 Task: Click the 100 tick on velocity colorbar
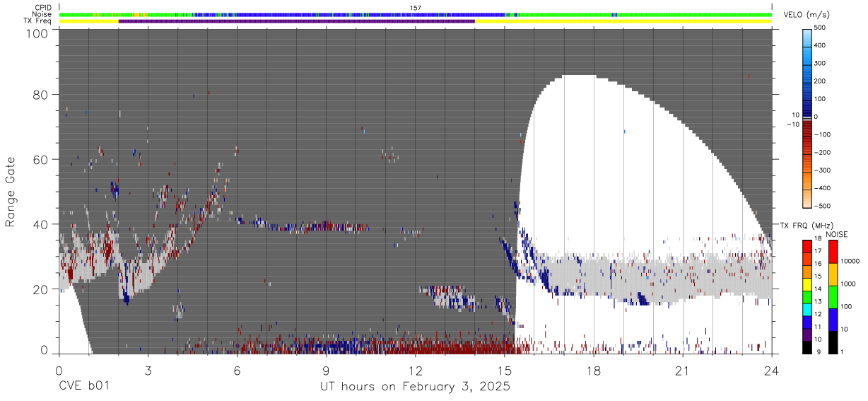coord(819,99)
